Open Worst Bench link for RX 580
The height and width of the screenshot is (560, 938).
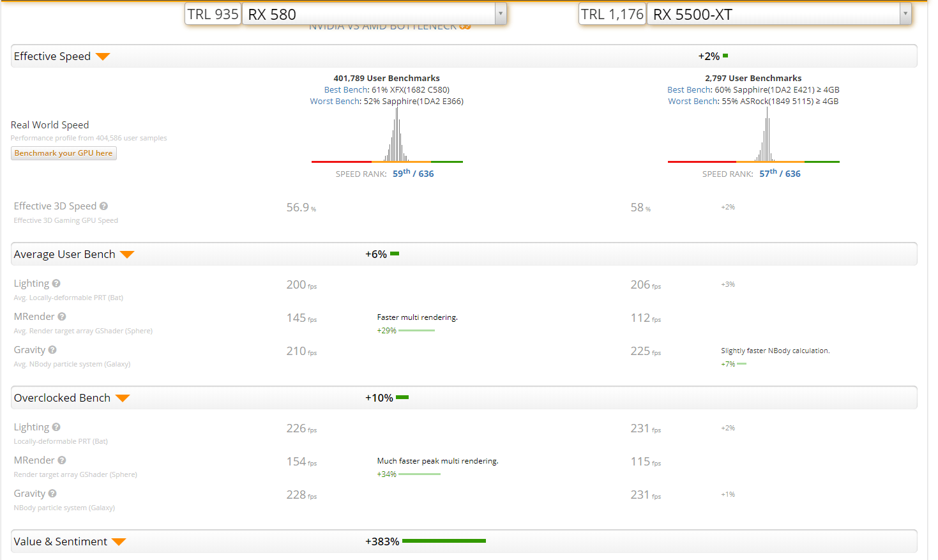click(335, 102)
